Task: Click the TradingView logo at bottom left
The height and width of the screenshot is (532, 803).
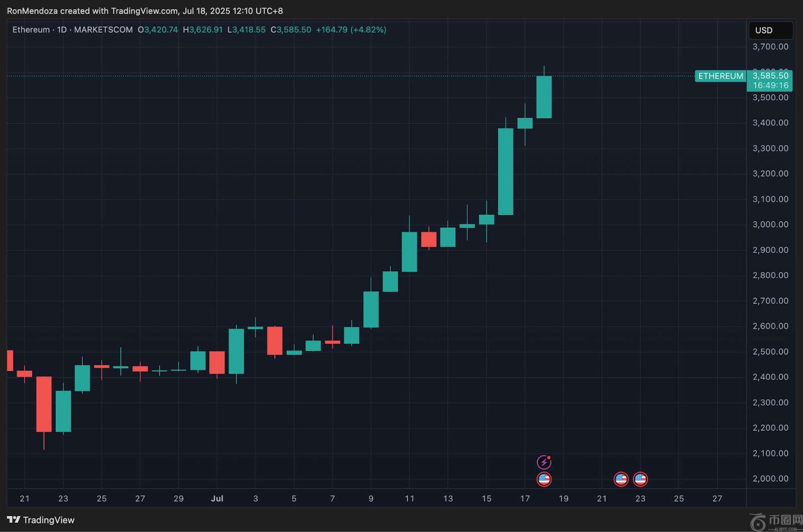Action: 14,520
